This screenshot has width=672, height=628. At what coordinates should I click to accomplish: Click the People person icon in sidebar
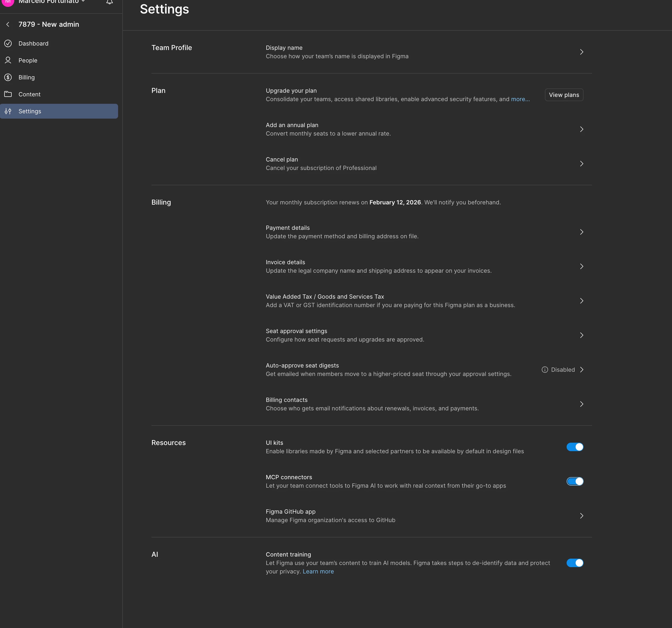(x=8, y=60)
